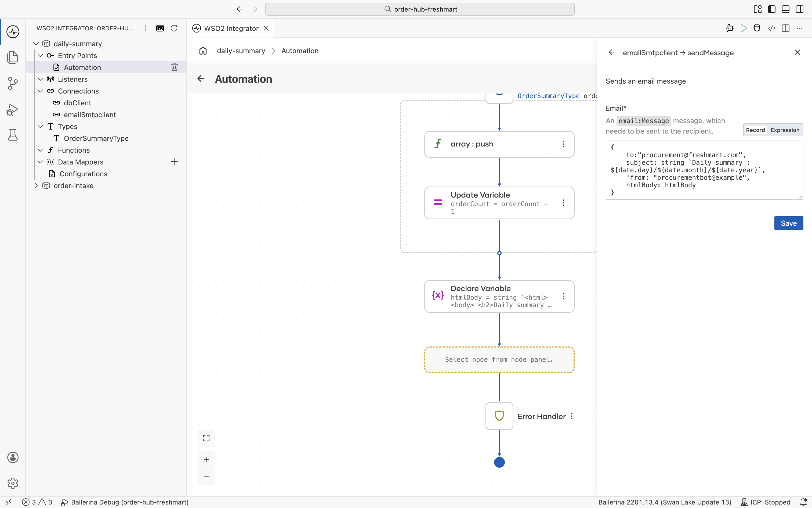Go back from sendMessage panel
The width and height of the screenshot is (812, 508).
[x=611, y=52]
